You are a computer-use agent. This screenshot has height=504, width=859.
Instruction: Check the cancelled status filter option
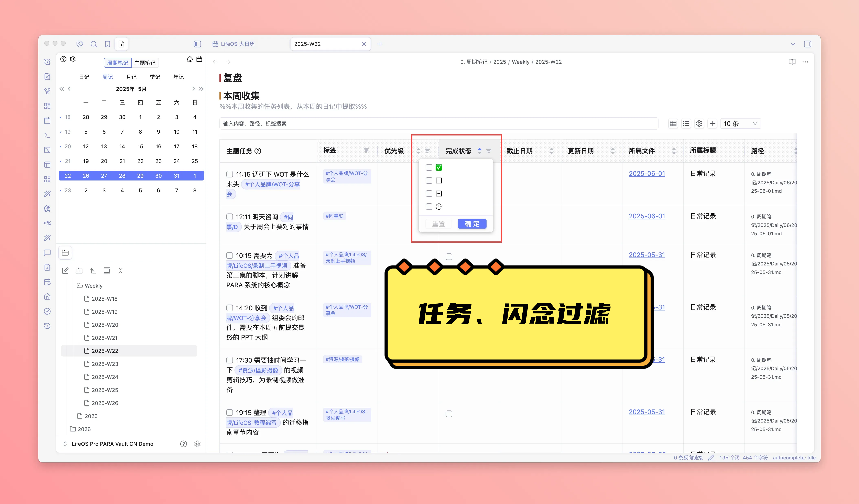tap(429, 194)
